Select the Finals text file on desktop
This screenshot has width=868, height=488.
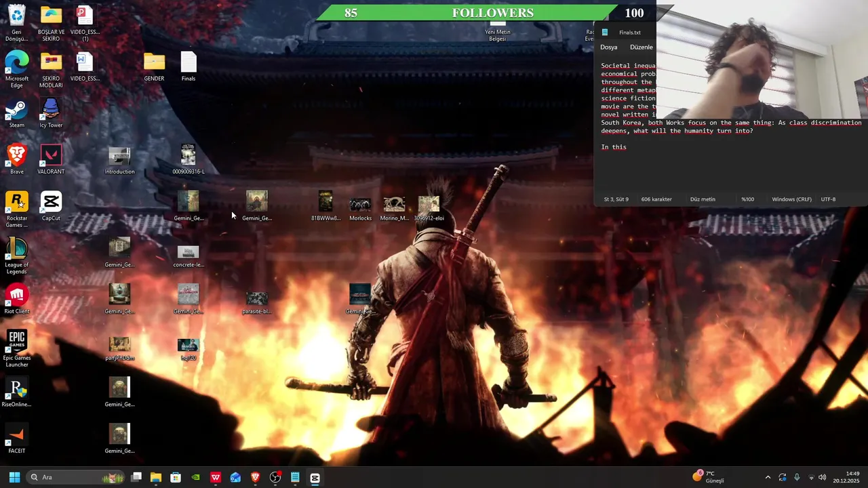tap(189, 66)
